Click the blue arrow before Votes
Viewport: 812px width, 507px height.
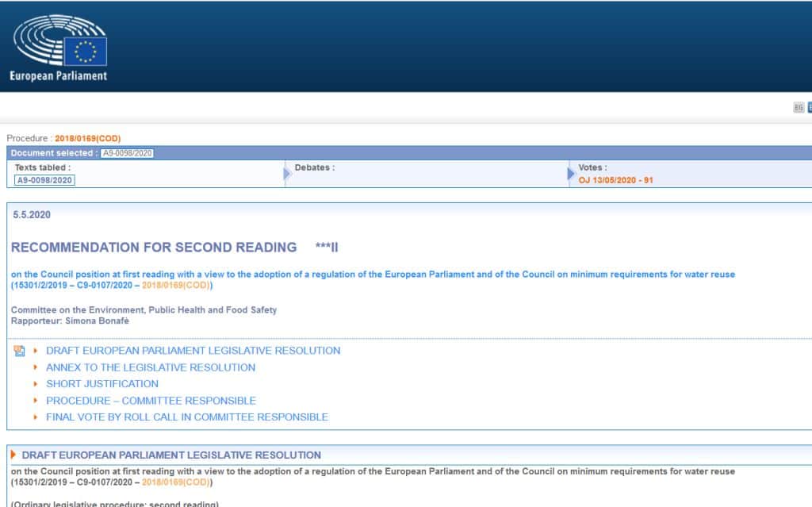[x=571, y=174]
